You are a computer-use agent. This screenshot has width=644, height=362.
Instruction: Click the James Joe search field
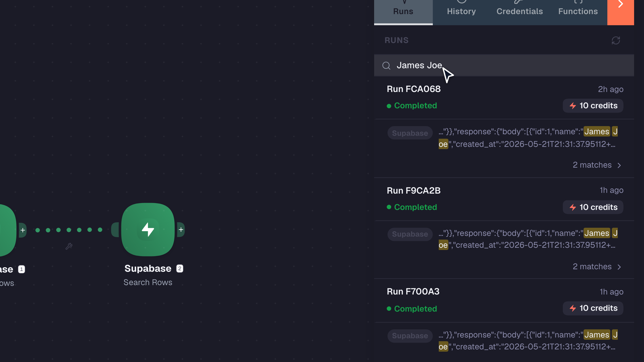coord(504,66)
